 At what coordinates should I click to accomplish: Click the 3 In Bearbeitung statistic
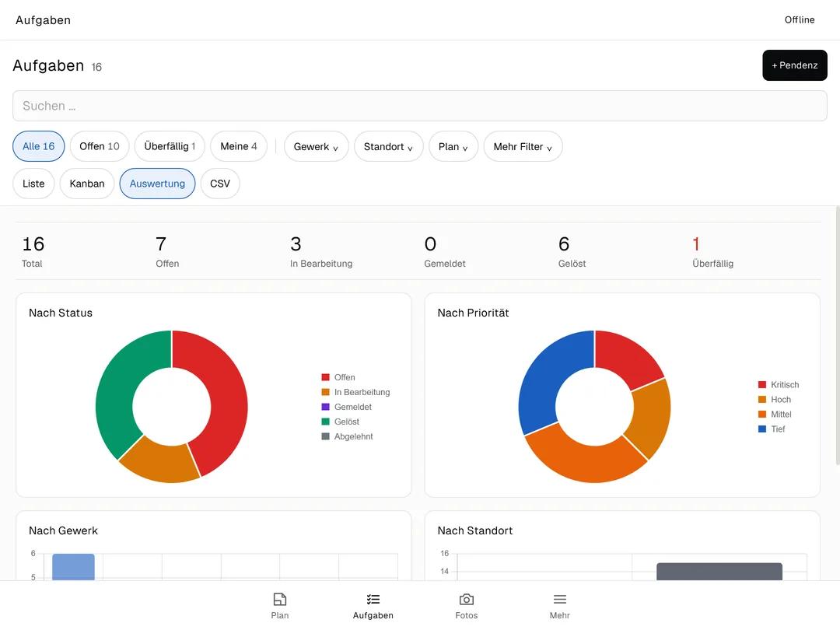pyautogui.click(x=321, y=251)
